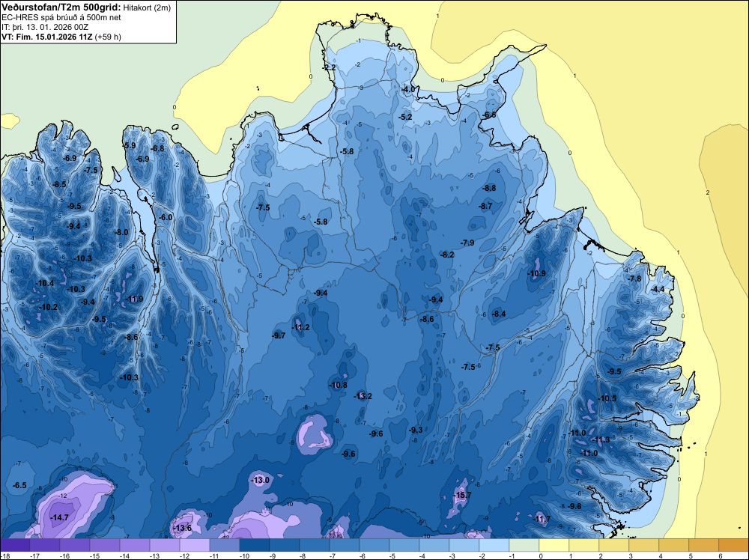Click the -15.7 temperature label
Screen dimensions: 749x560
462,495
